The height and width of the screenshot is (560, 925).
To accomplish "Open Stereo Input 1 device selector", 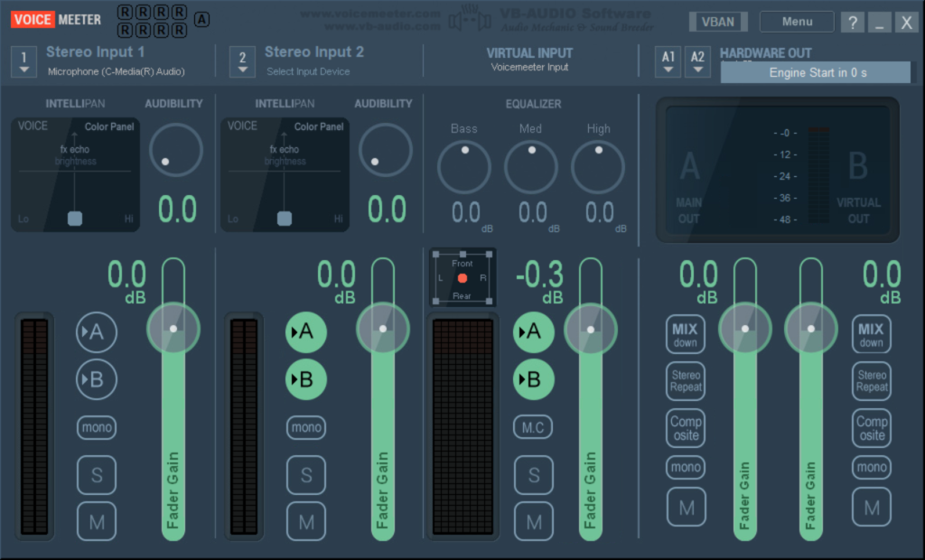I will click(x=24, y=61).
